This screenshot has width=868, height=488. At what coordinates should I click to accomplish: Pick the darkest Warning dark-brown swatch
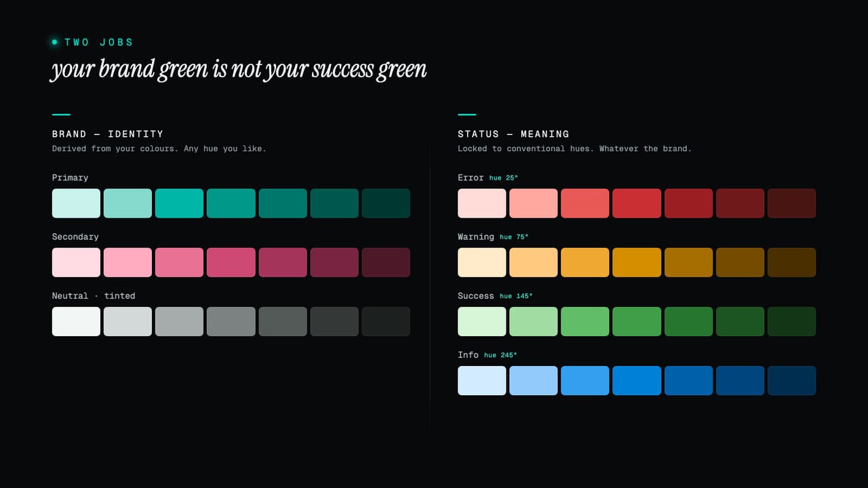point(791,262)
